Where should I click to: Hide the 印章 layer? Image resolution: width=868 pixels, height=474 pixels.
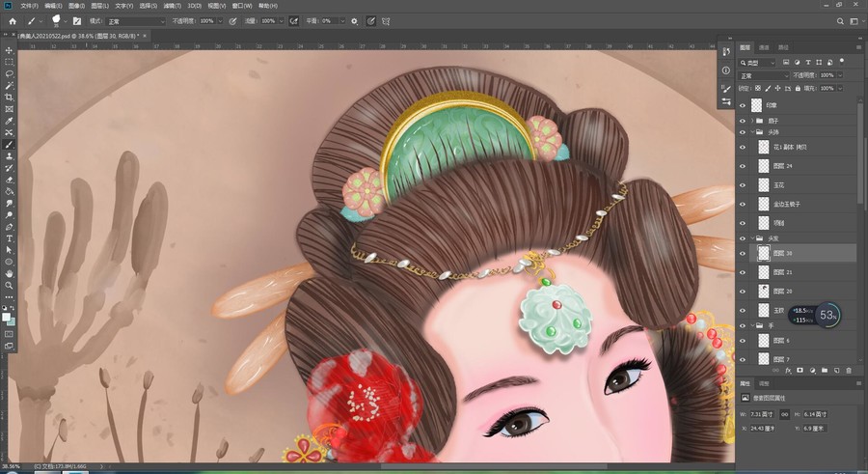[743, 105]
